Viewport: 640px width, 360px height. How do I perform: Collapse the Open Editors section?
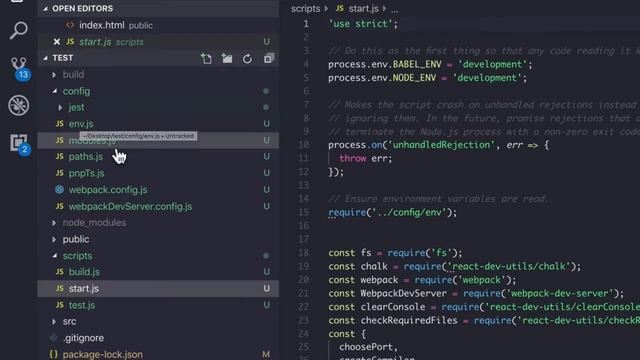click(x=45, y=9)
